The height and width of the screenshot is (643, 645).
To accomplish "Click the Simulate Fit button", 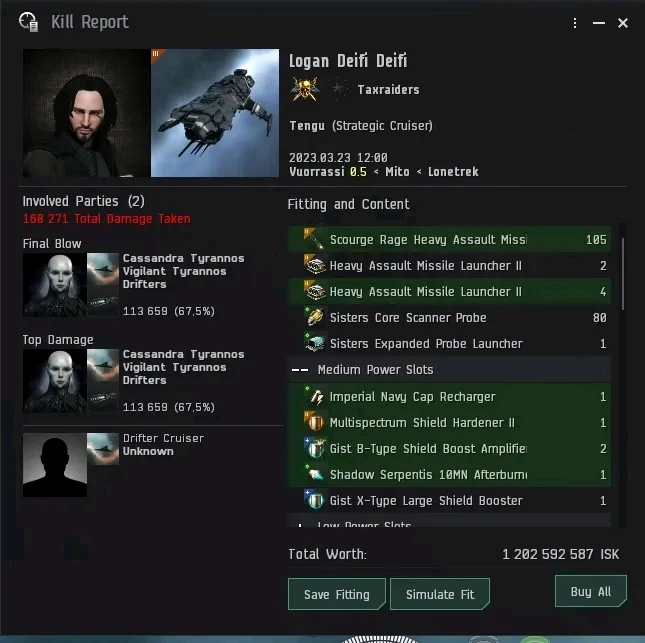I will coord(440,594).
